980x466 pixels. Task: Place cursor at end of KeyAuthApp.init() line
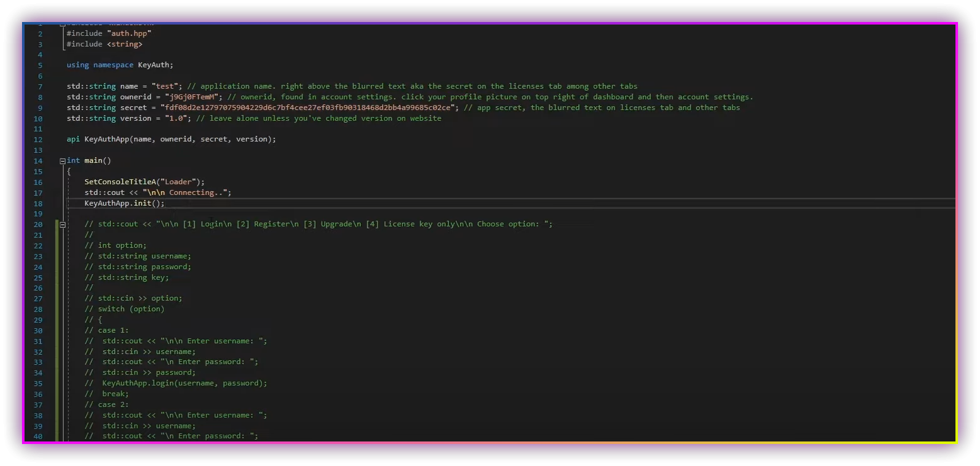click(166, 203)
